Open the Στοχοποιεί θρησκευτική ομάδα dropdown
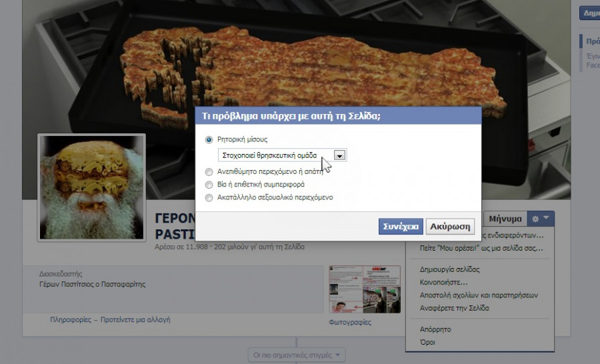Screen dimensions: 600x364 [339, 155]
